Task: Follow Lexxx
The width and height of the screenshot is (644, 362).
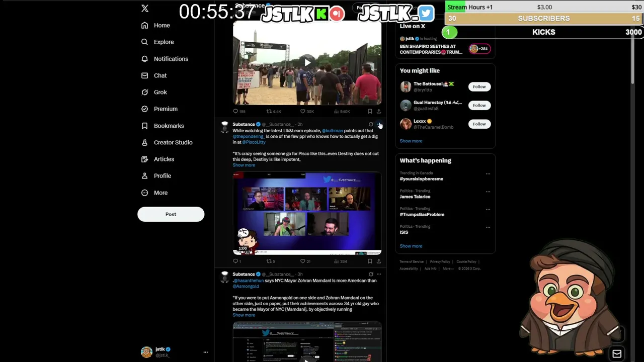Action: [479, 124]
